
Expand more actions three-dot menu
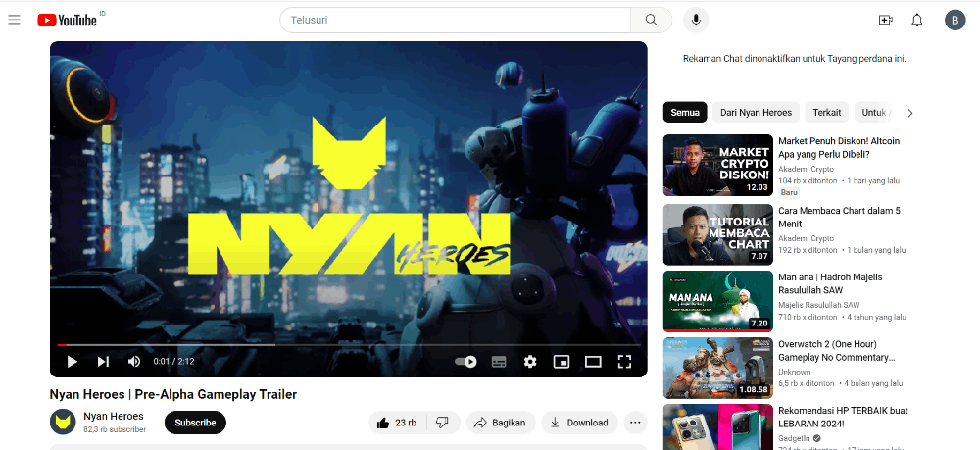coord(635,423)
